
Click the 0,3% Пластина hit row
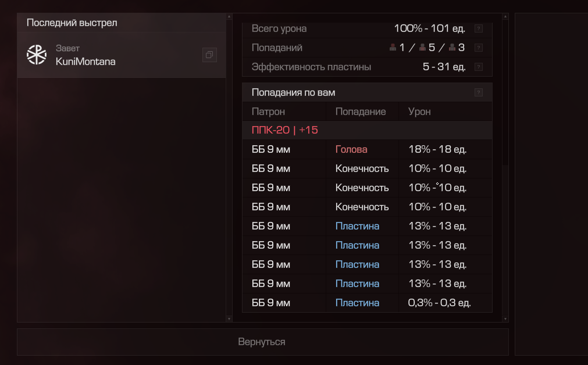pos(366,303)
